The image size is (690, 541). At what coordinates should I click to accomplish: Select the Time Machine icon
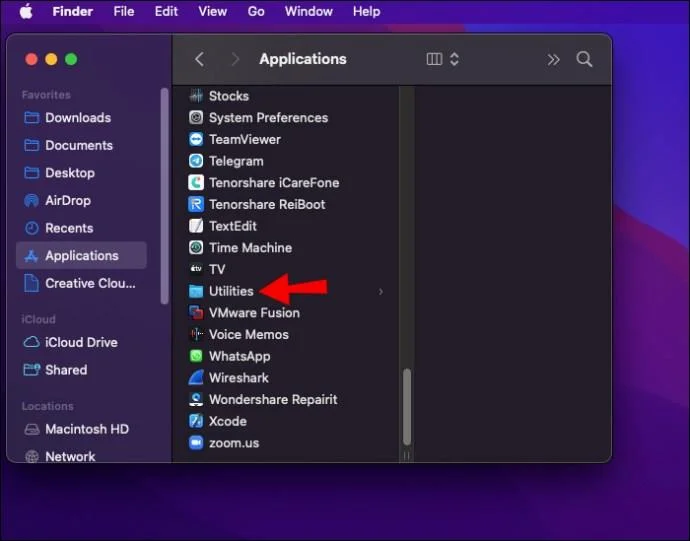pos(196,247)
